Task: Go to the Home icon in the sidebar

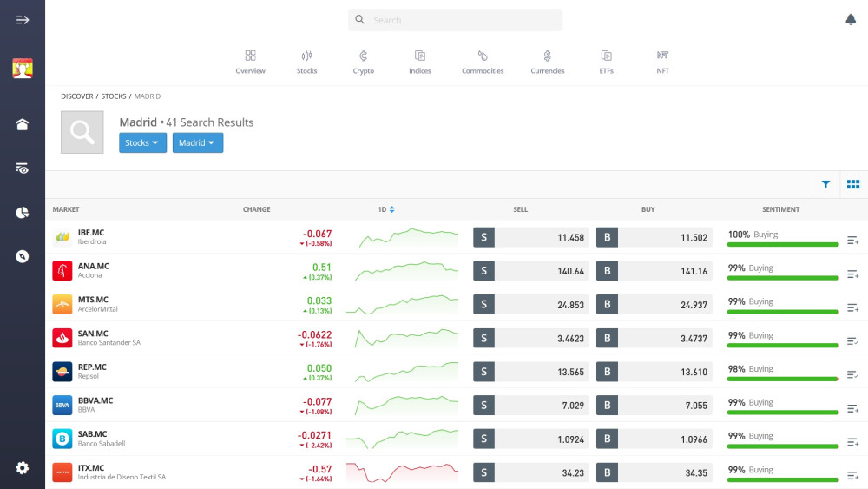Action: (23, 124)
